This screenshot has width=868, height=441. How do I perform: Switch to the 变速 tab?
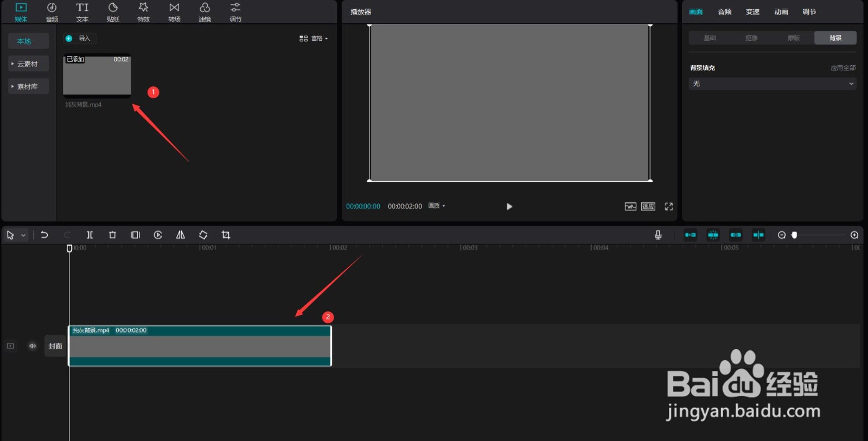752,12
